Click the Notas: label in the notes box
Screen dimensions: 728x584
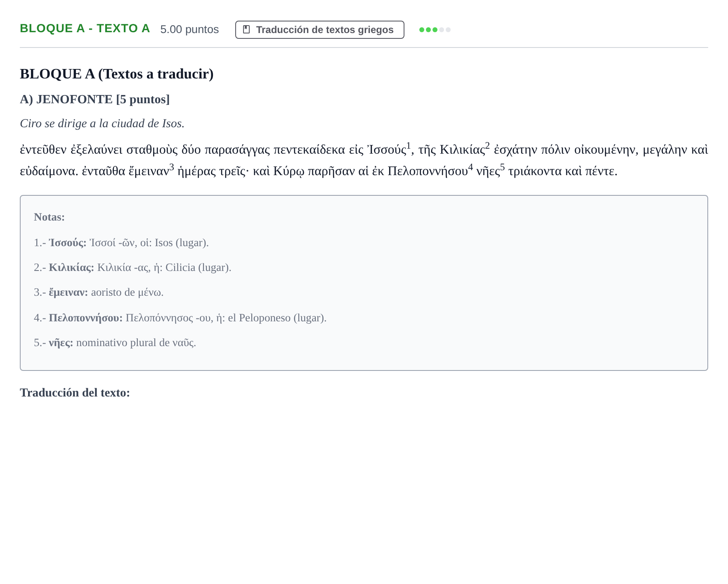click(x=49, y=217)
